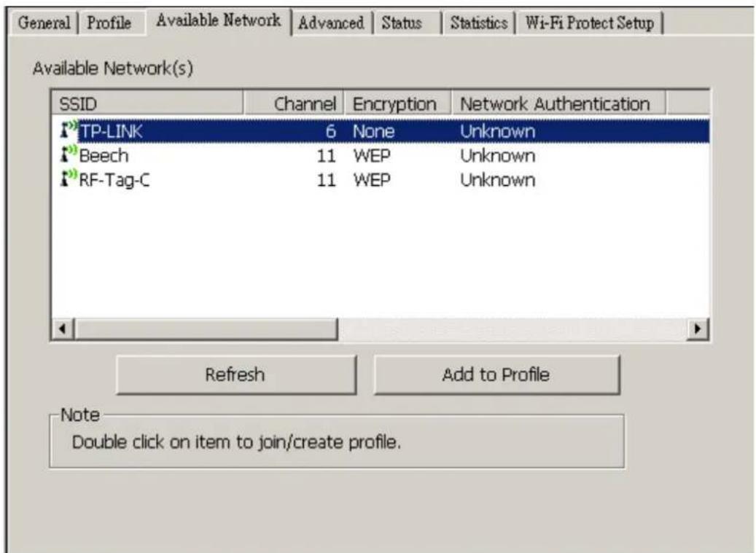Click the scroll right arrow of the list
This screenshot has width=756, height=553.
697,329
